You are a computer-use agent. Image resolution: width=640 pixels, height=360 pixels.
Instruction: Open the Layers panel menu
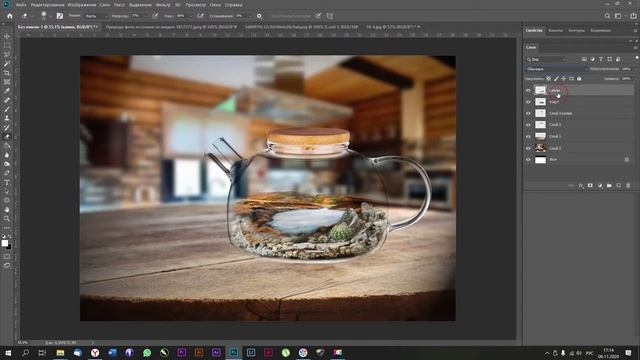click(636, 48)
